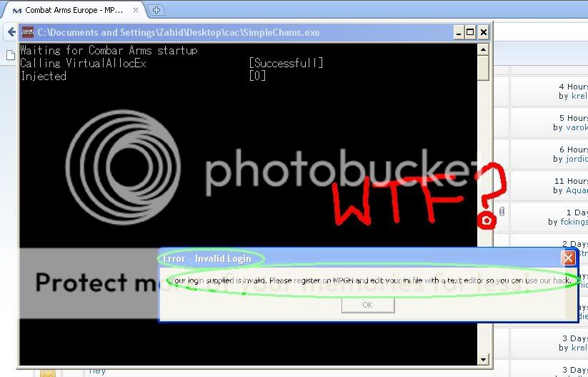Close the Combat Arms Europe browser tab

(136, 10)
